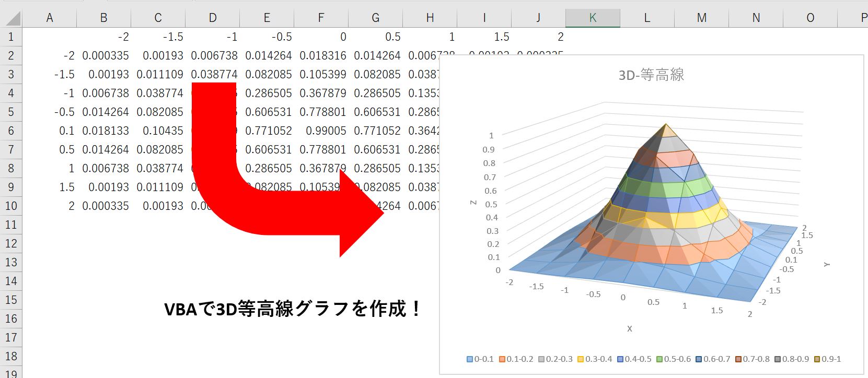
Task: Select row 18 header
Action: 11,357
